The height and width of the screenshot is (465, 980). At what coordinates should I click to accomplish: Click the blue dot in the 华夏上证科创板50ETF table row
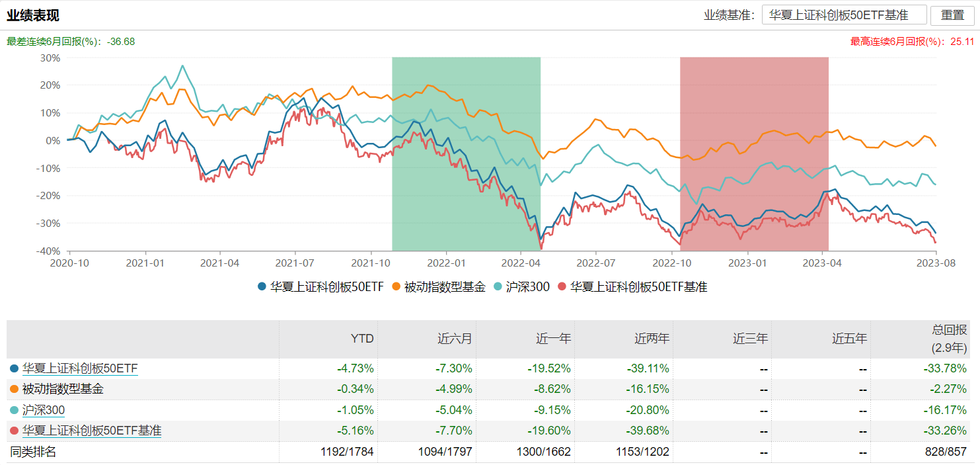[x=15, y=368]
